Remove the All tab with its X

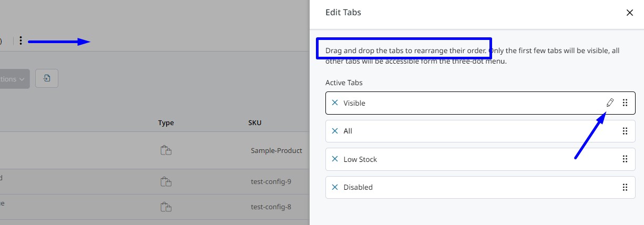coord(335,131)
